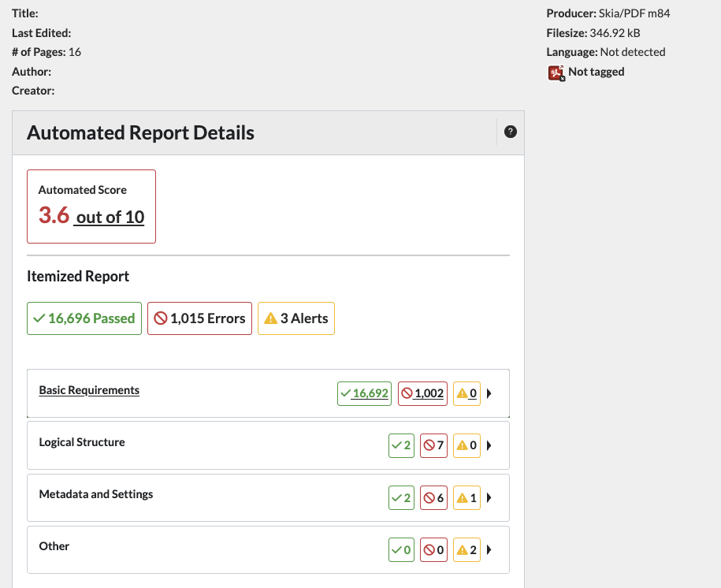Image resolution: width=721 pixels, height=588 pixels.
Task: Click the 1,015 Errors filter button
Action: click(199, 318)
